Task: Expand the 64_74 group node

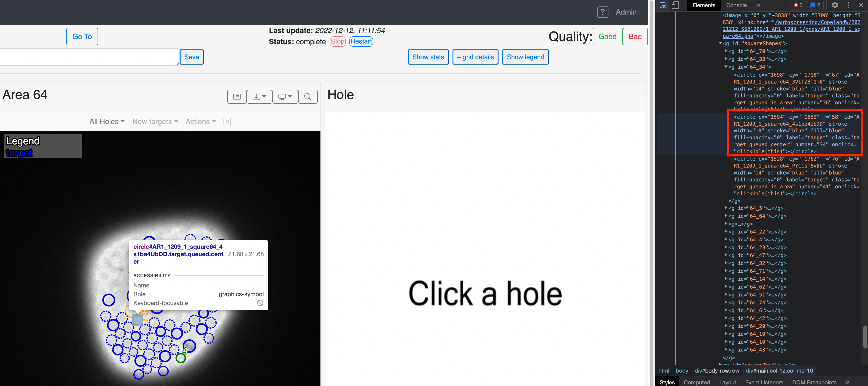Action: click(x=726, y=302)
